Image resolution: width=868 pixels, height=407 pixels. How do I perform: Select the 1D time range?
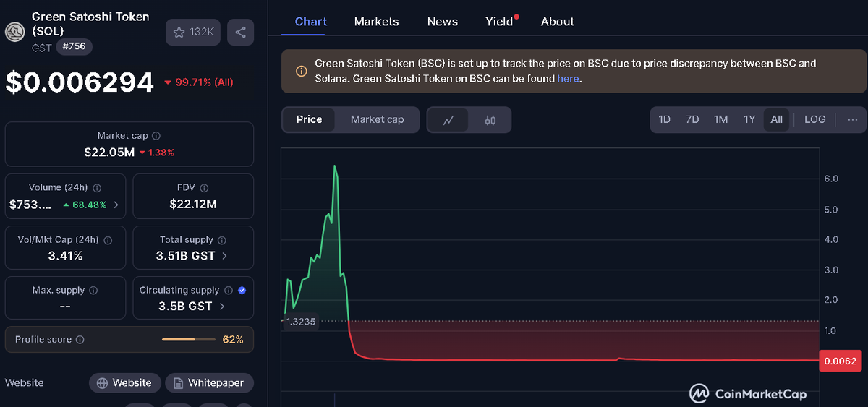click(x=664, y=119)
